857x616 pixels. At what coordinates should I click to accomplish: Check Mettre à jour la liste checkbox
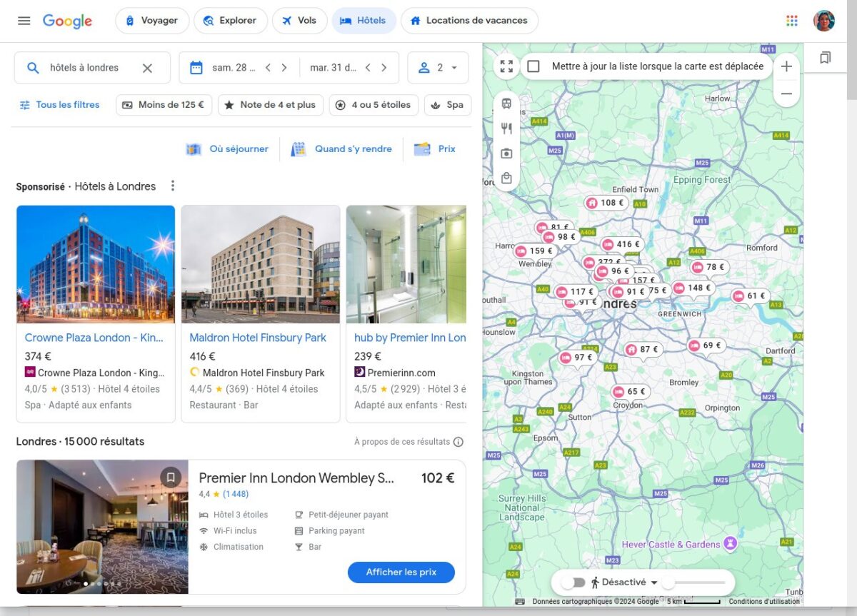click(x=533, y=66)
